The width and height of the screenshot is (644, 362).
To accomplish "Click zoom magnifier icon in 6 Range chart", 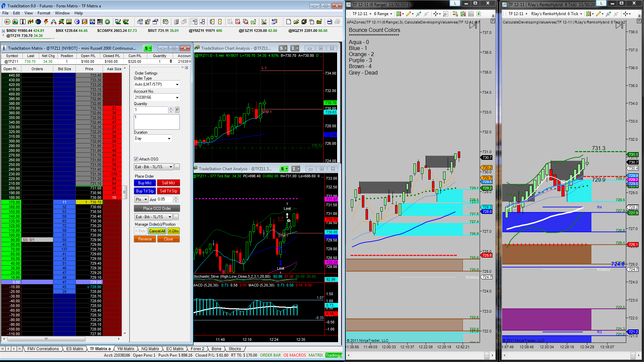I will [445, 14].
